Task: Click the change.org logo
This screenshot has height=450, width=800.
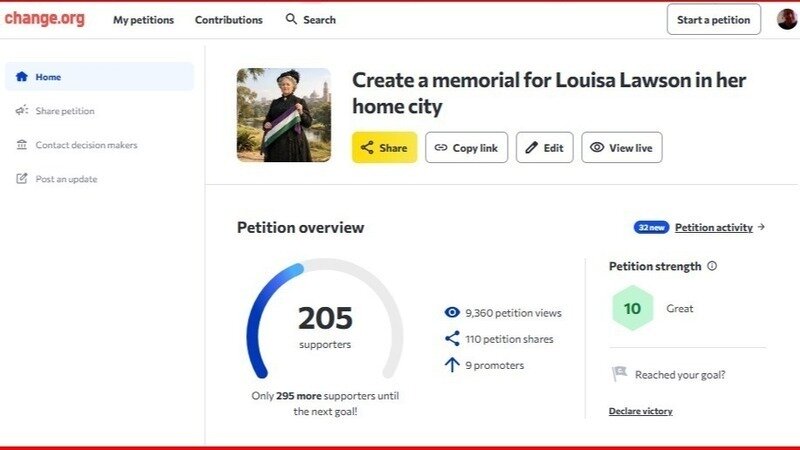Action: (45, 19)
